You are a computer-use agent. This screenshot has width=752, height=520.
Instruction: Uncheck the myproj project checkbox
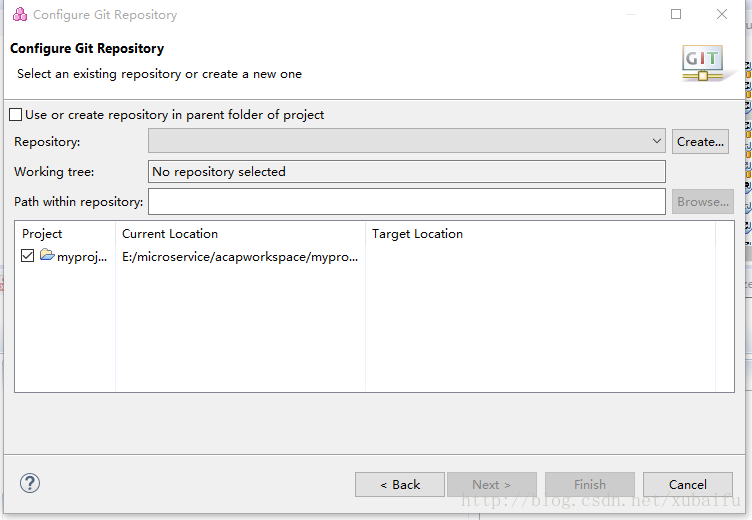(27, 256)
